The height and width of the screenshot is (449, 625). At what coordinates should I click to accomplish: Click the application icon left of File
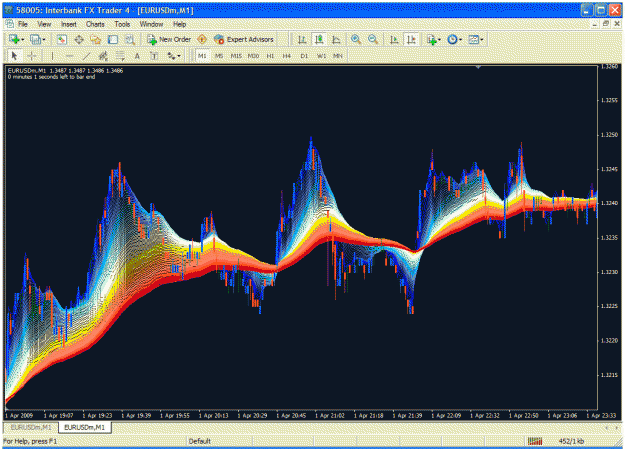pos(9,24)
